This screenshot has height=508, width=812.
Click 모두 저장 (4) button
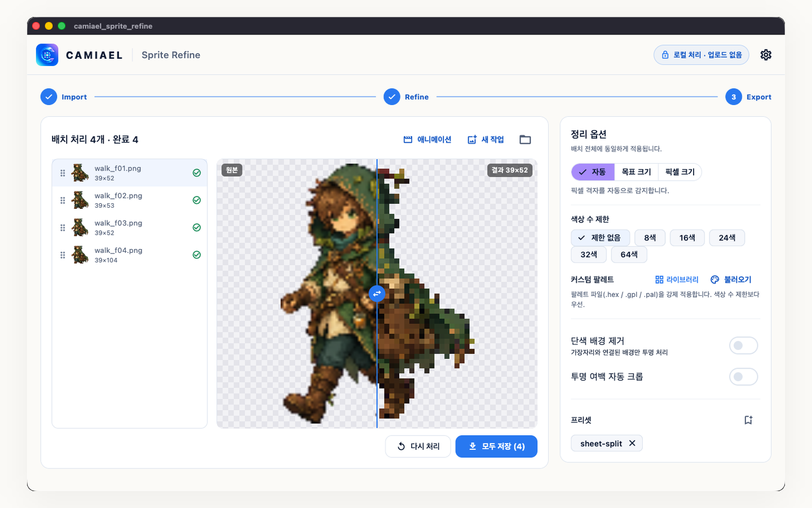click(496, 446)
